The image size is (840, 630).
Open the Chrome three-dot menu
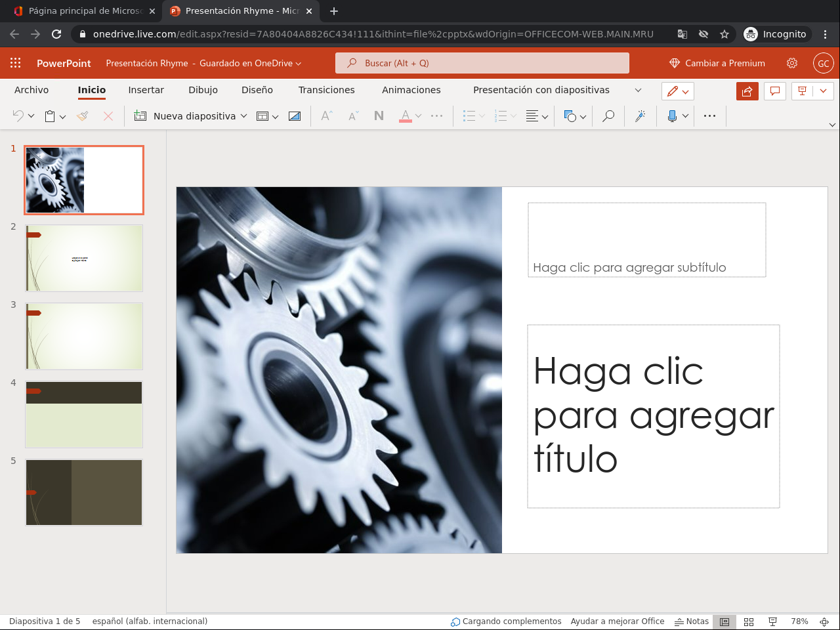(x=826, y=34)
